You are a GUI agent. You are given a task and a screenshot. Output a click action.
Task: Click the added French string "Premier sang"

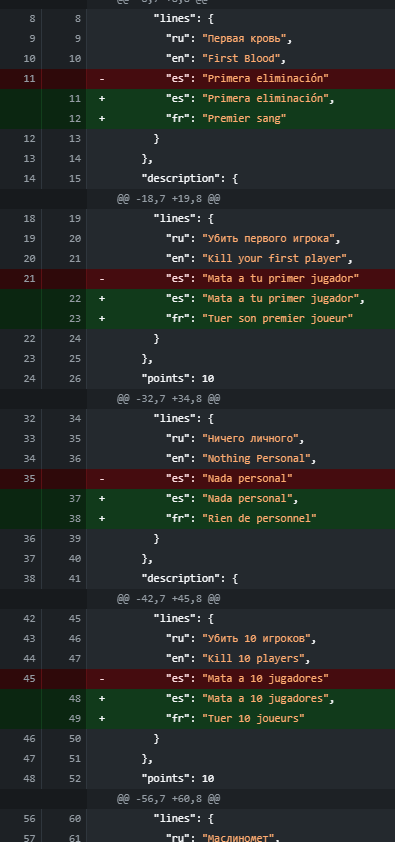[244, 119]
